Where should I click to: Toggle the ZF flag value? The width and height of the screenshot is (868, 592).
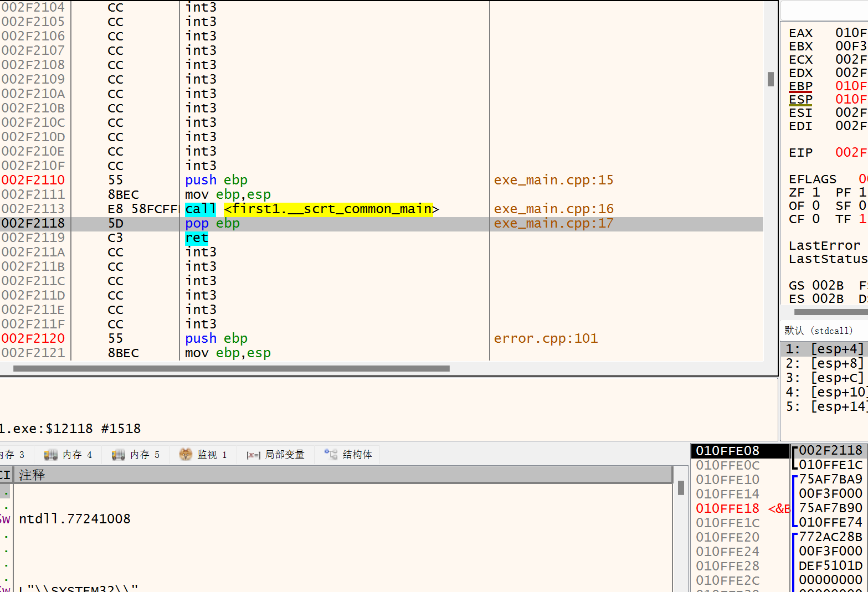coord(816,193)
